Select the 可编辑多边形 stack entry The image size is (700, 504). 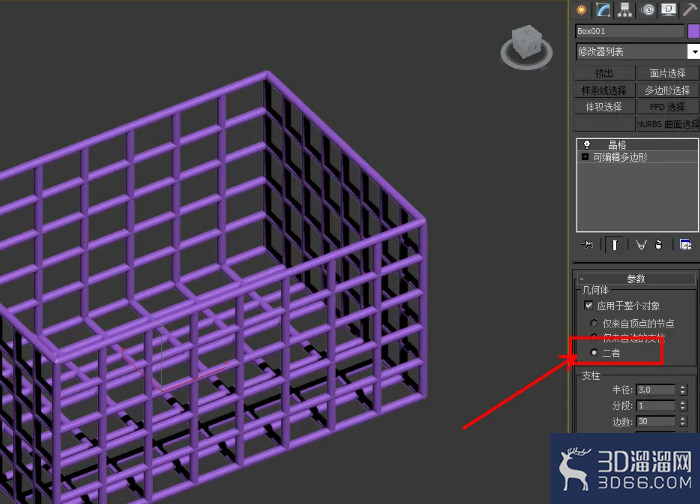point(620,157)
